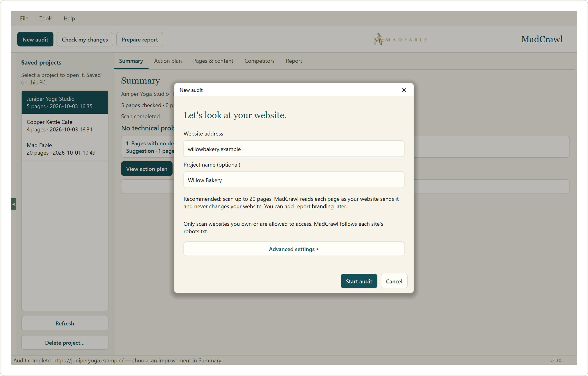Select the Mad Fable project
Screen dimensions: 588x376
(65, 149)
